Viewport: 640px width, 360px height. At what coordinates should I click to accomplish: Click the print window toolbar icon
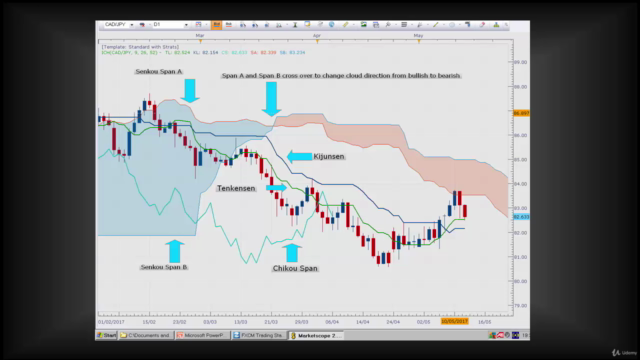(x=376, y=25)
